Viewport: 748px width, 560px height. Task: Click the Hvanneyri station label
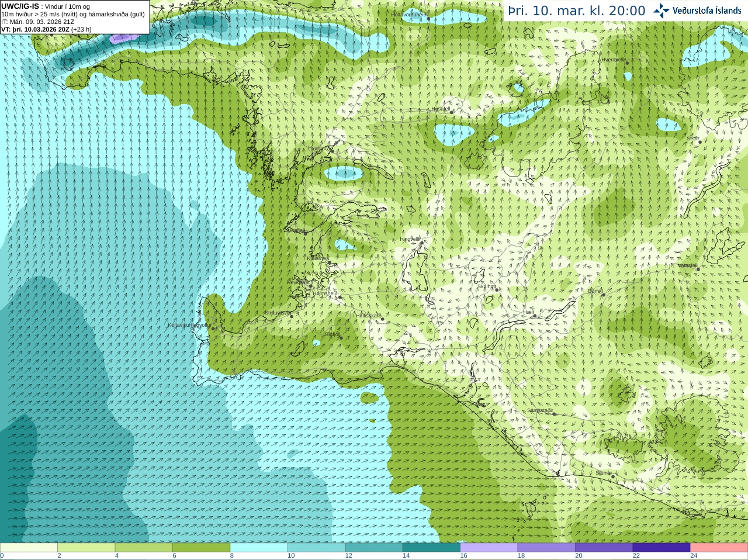click(319, 148)
